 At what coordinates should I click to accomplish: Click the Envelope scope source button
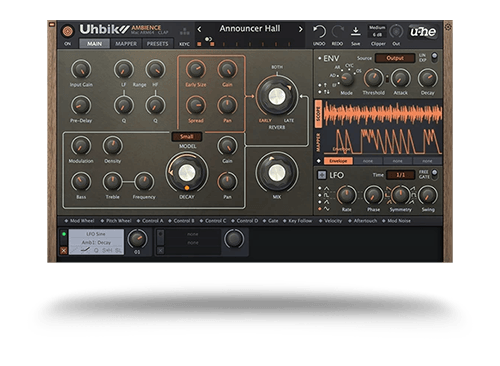coord(338,161)
